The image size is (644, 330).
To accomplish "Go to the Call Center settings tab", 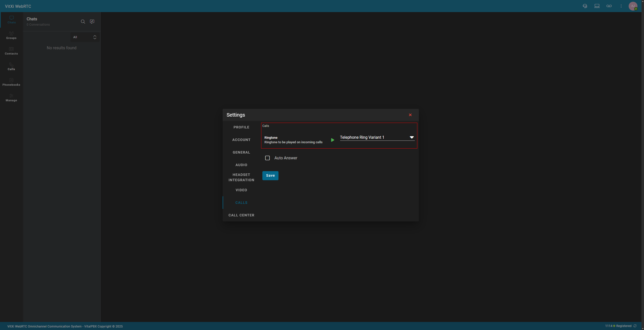I will click(241, 215).
